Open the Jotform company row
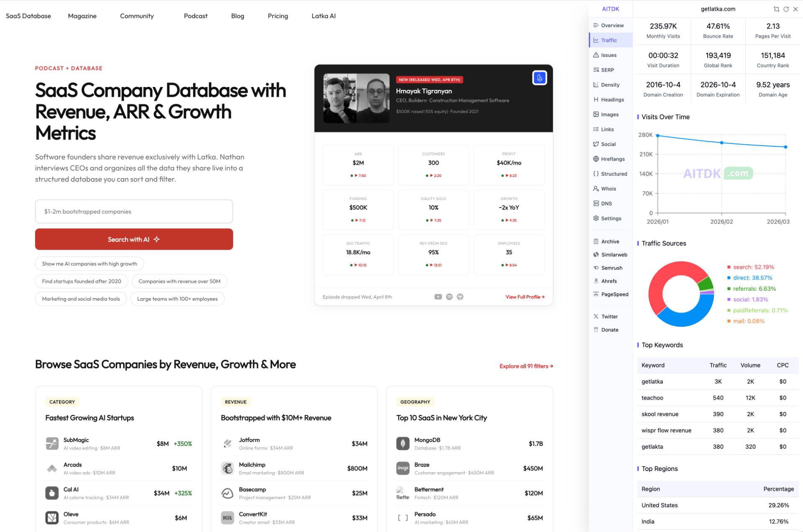 click(x=294, y=444)
